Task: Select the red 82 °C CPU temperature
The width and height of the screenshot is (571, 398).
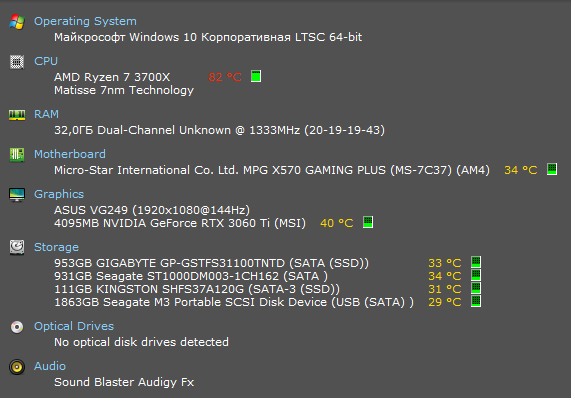Action: click(225, 77)
